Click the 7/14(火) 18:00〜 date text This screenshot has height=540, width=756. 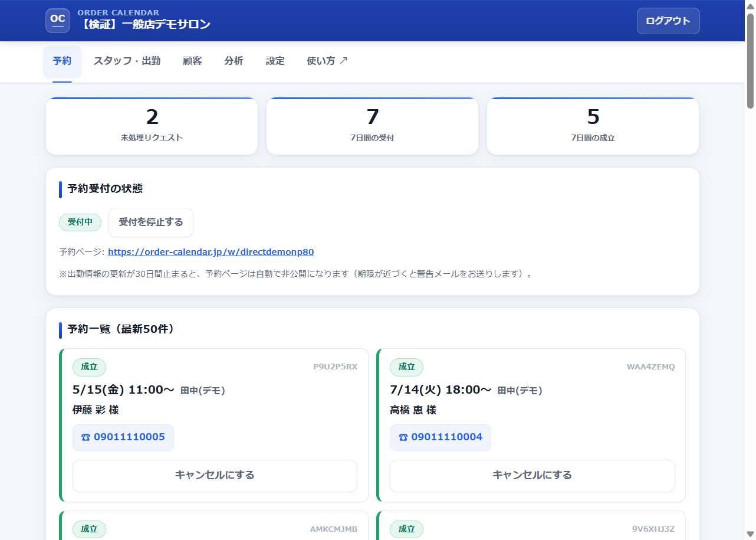coord(441,390)
